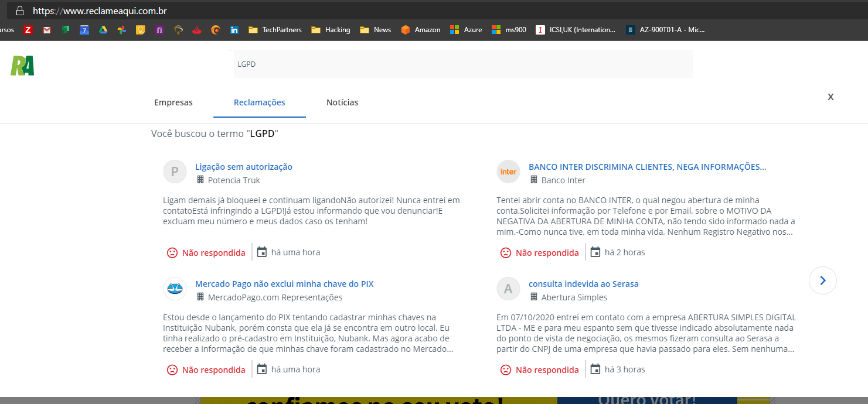Click the Mercado Pago handshake logo
Image resolution: width=868 pixels, height=404 pixels.
pos(175,289)
